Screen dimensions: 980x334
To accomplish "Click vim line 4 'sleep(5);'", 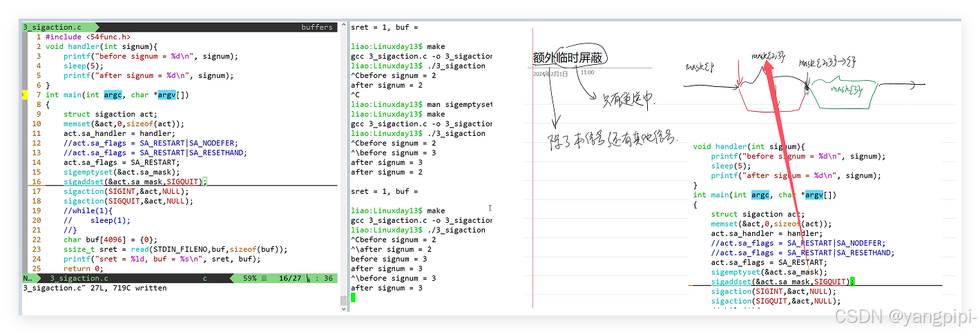I will tap(84, 66).
